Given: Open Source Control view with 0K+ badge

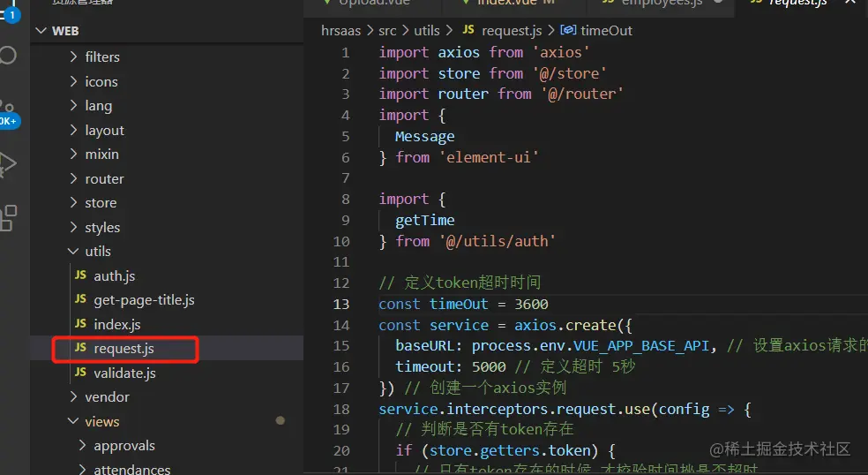Looking at the screenshot, I should (x=8, y=114).
